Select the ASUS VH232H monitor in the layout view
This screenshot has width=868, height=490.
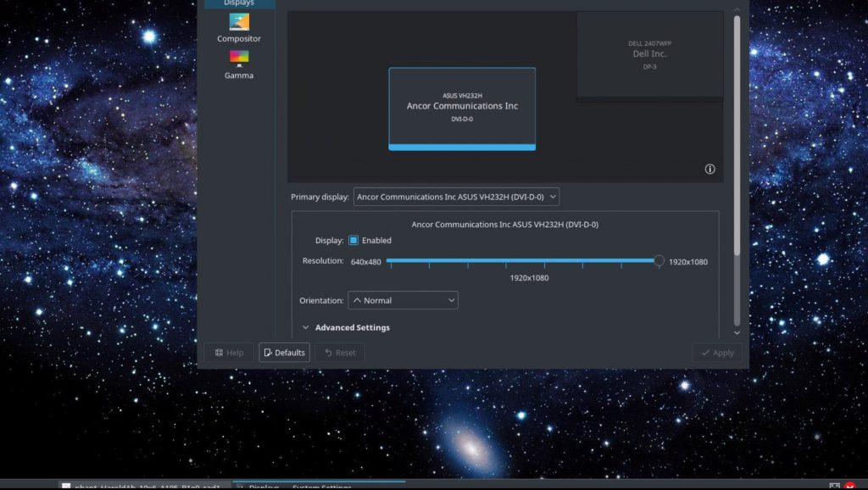tap(462, 108)
